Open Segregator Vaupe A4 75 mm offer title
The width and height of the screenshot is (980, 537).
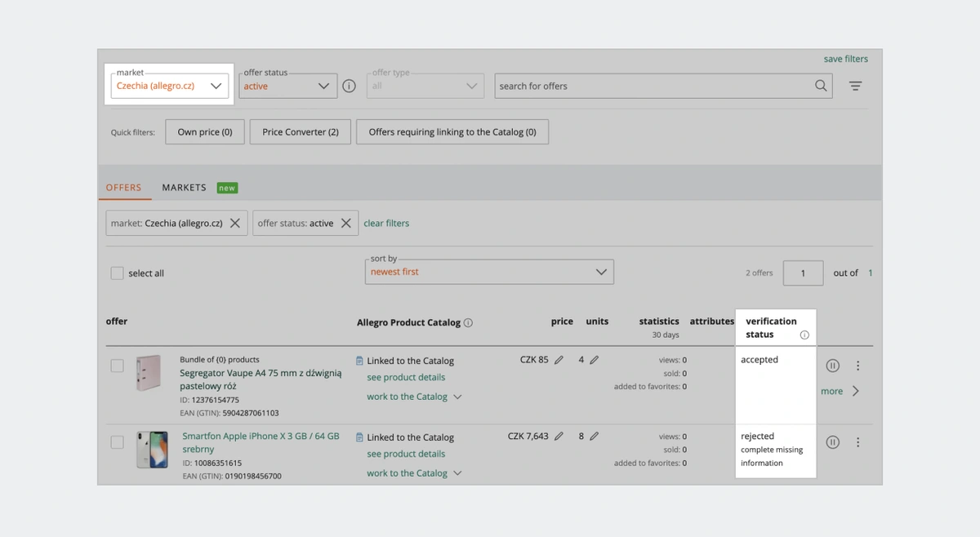261,379
